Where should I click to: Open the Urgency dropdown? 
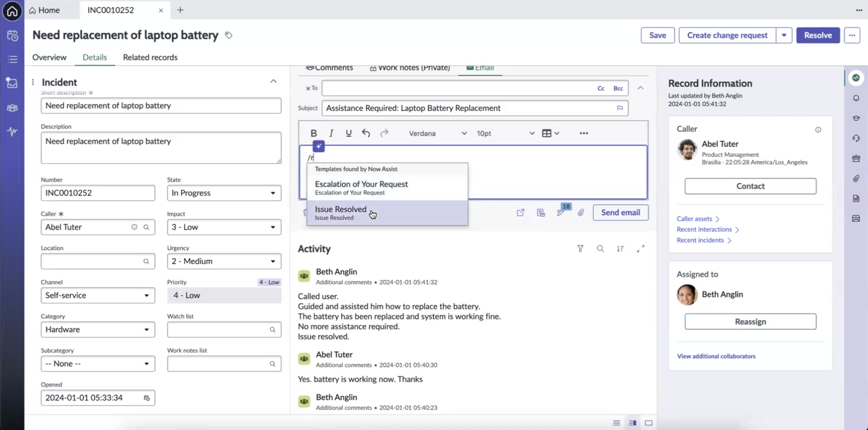tap(224, 261)
